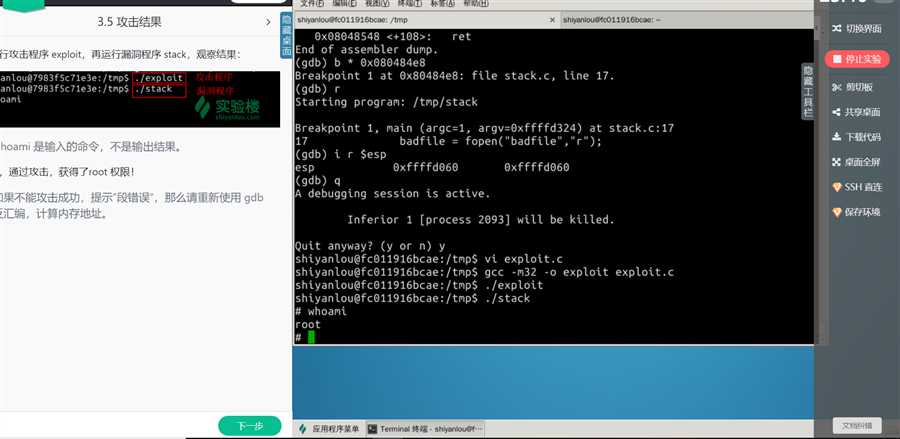Click 'Starting program: /tmp/stack' line
This screenshot has height=439, width=900.
pyautogui.click(x=386, y=102)
